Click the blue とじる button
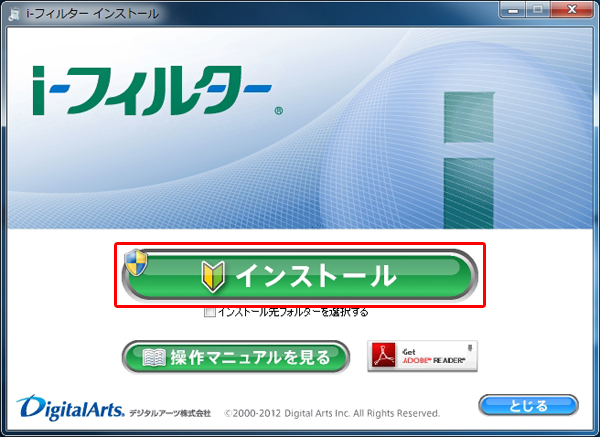Viewport: 600px width, 437px height. tap(528, 405)
